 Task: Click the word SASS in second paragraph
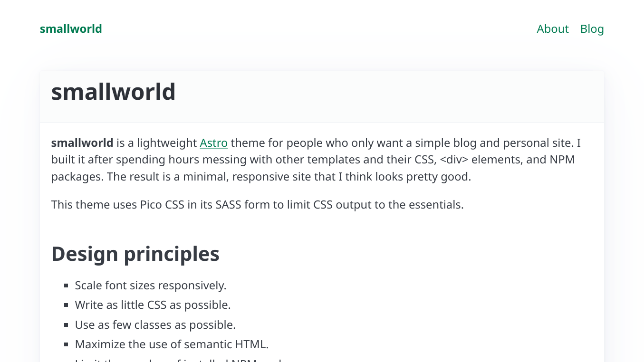click(229, 205)
